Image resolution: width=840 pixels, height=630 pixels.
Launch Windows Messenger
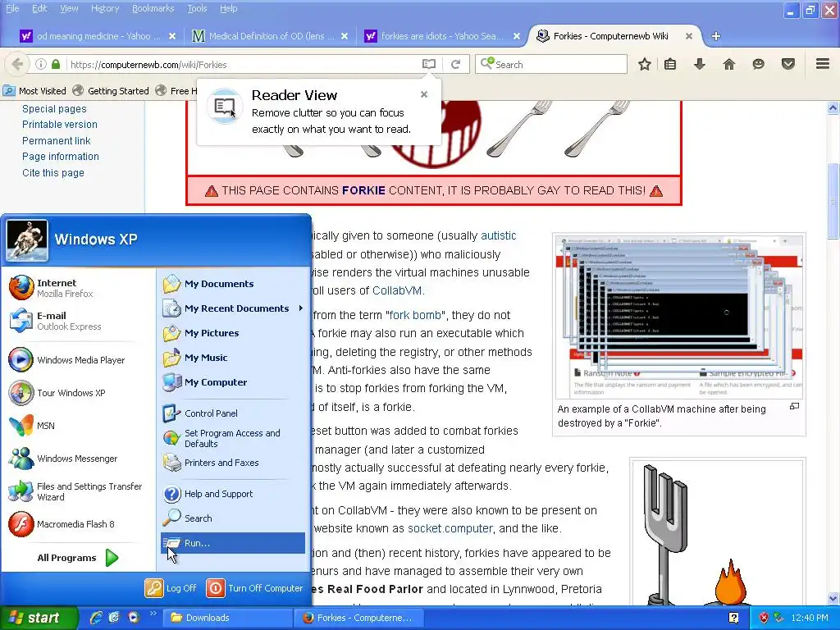pyautogui.click(x=80, y=459)
